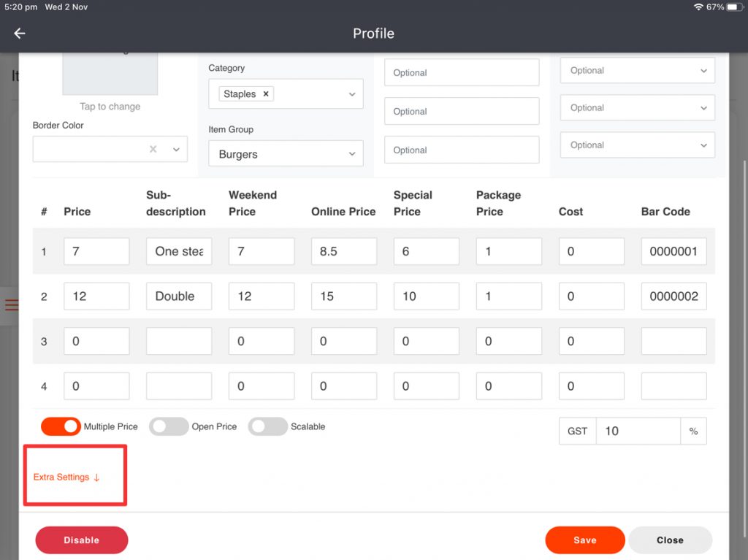Toggle off Multiple Price switch
Viewport: 748px width, 560px height.
pos(61,426)
